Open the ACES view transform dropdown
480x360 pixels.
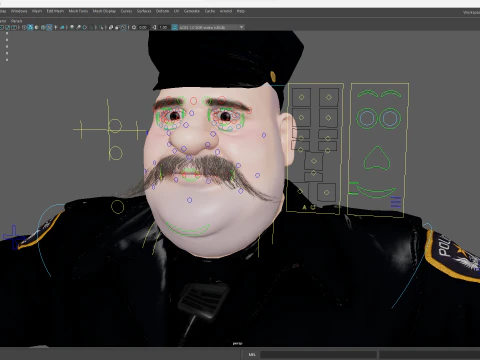[x=212, y=27]
